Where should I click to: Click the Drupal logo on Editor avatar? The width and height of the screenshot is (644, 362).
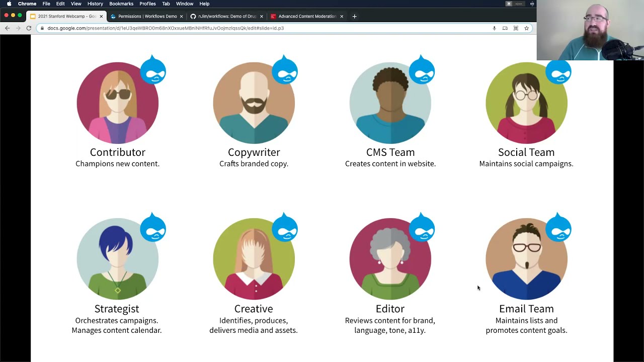click(x=422, y=227)
